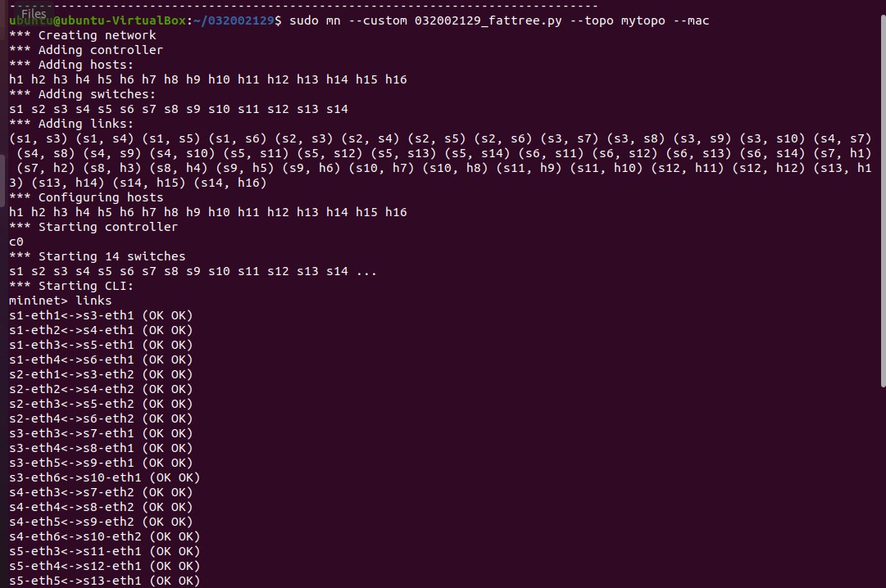Click the '*** Starting CLI:' line
The height and width of the screenshot is (588, 886).
(71, 286)
